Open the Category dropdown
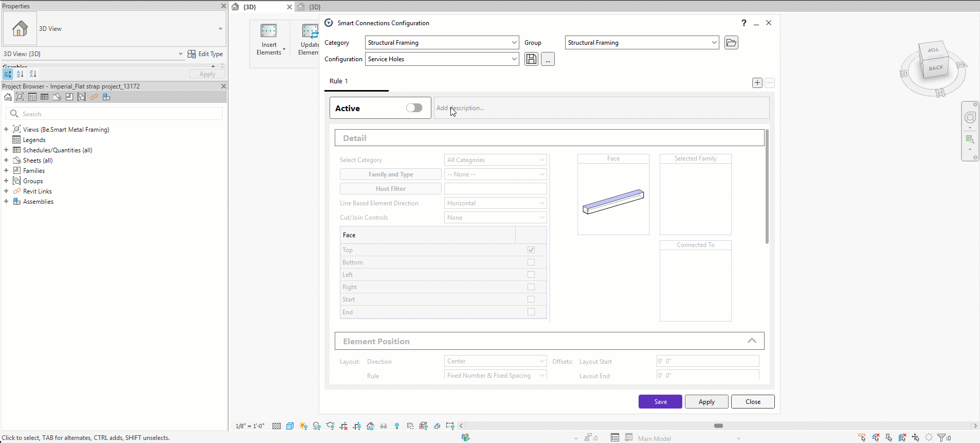The width and height of the screenshot is (980, 443). coord(442,43)
